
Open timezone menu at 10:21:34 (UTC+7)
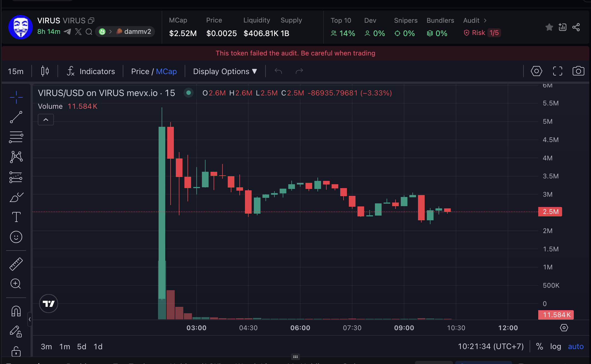[x=491, y=347]
